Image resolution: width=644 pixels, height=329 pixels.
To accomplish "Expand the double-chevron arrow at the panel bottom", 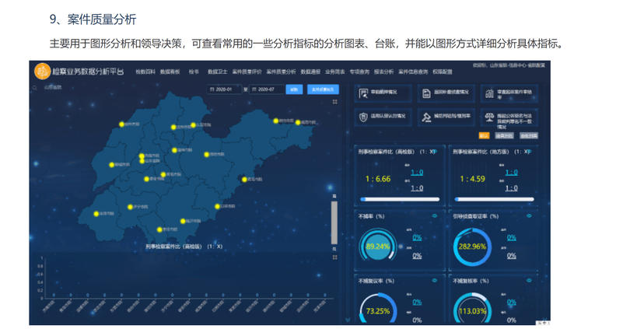I will coord(348,320).
